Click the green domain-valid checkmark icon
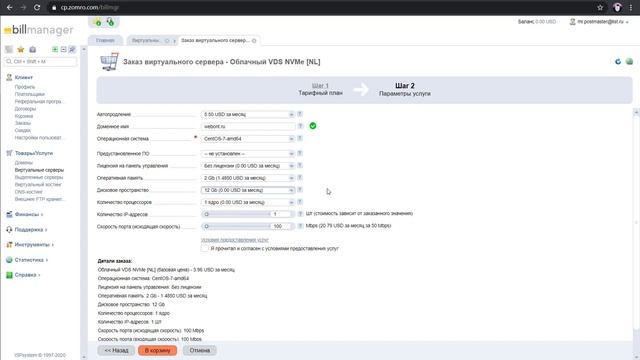The image size is (640, 360). 313,126
